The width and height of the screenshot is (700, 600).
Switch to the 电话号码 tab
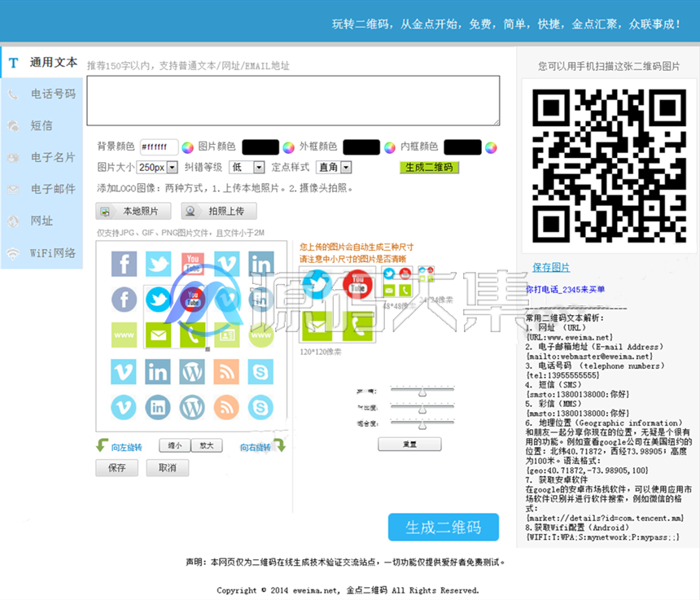pos(42,94)
